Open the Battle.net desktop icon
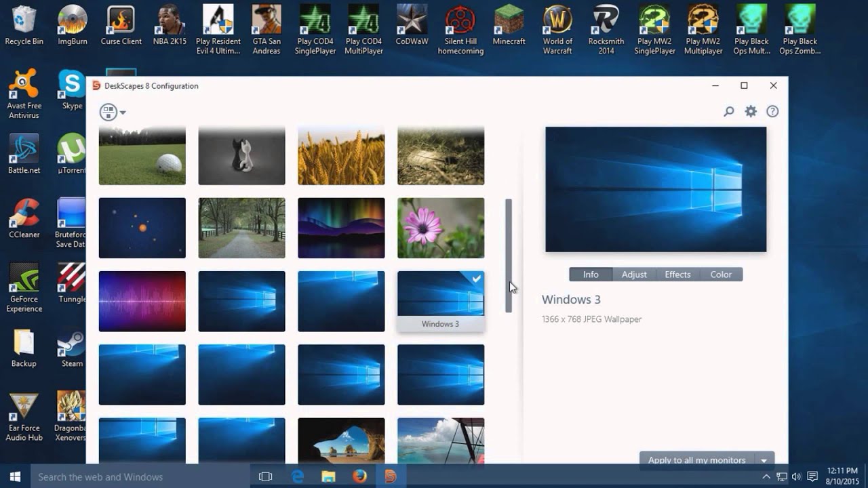 point(24,154)
